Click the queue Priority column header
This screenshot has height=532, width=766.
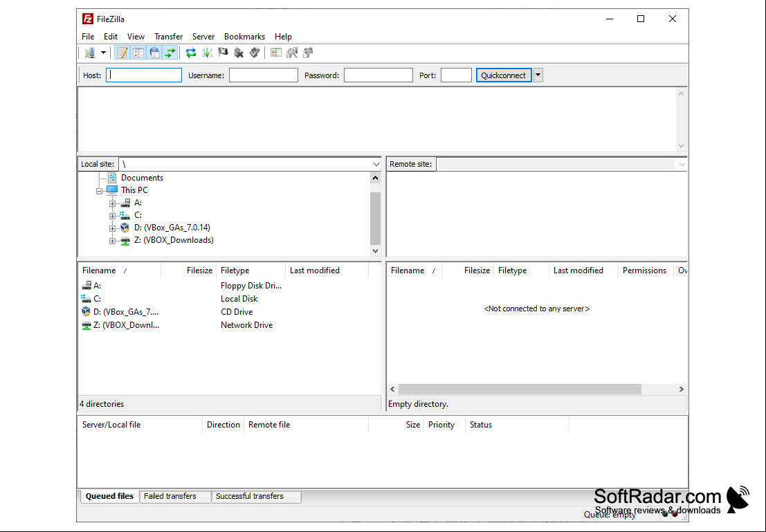click(x=444, y=425)
